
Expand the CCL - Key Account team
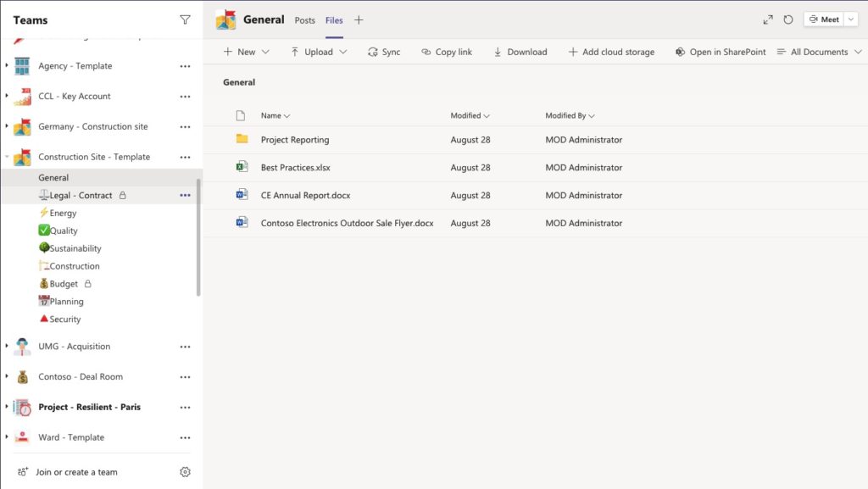pos(7,97)
